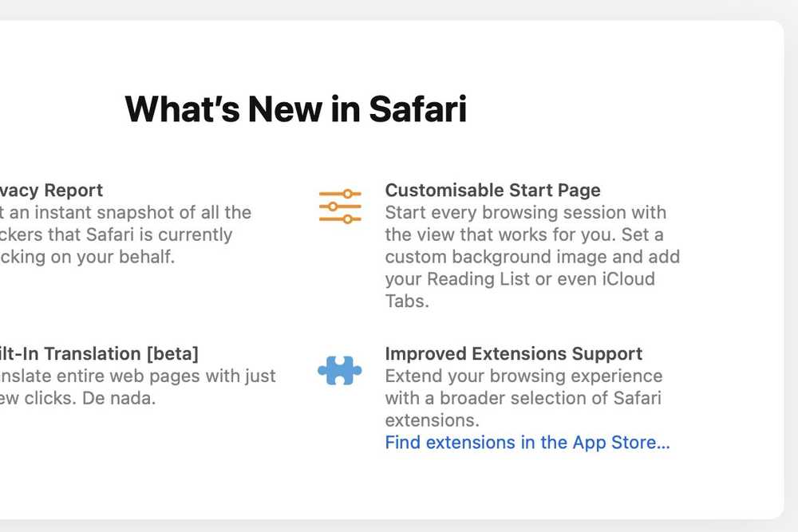This screenshot has height=532, width=798.
Task: Select the Customisable Start Page heading
Action: 492,190
